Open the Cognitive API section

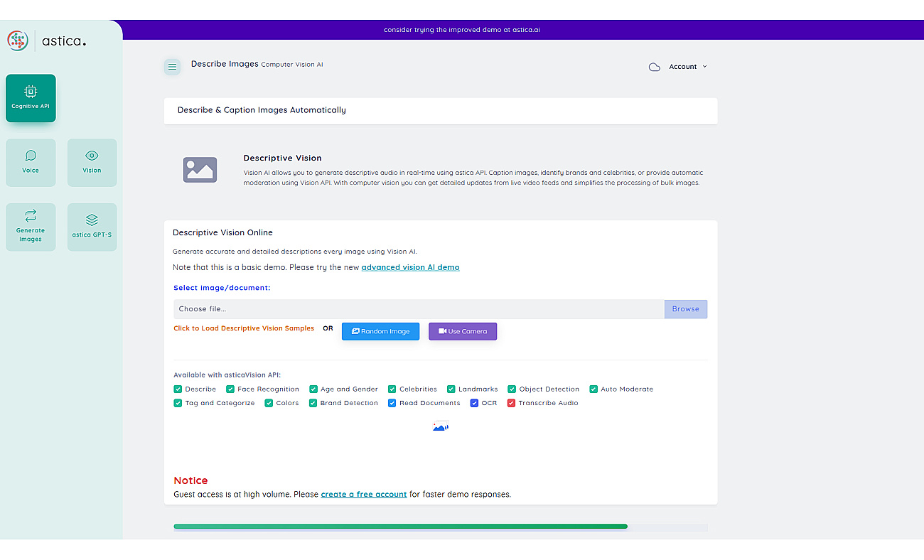tap(31, 98)
